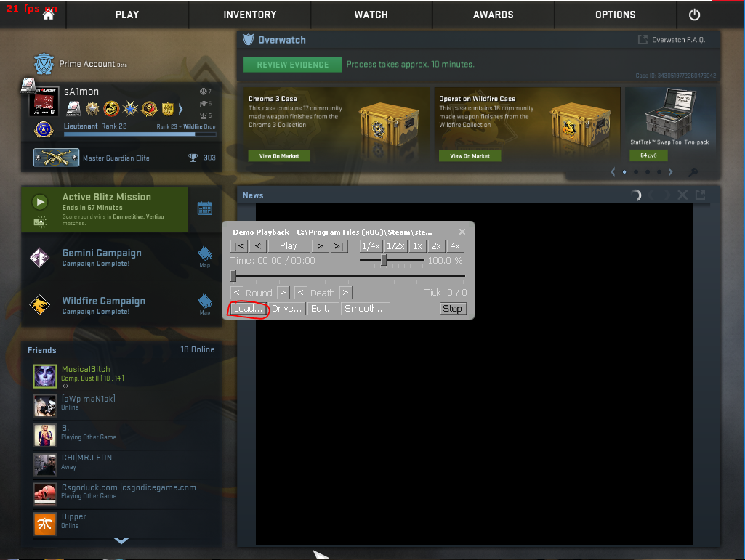Select friend MusicalBitch

124,376
